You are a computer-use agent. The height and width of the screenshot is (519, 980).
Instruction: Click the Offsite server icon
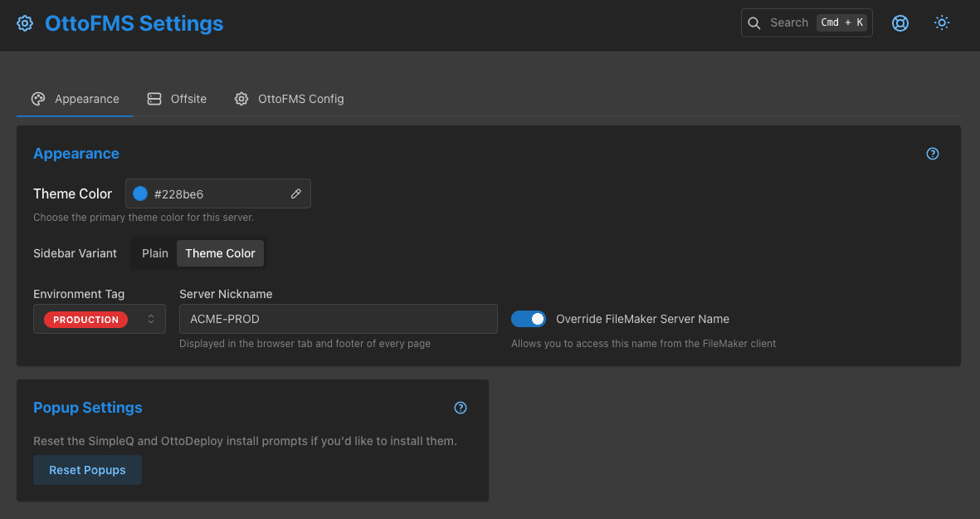(x=154, y=98)
